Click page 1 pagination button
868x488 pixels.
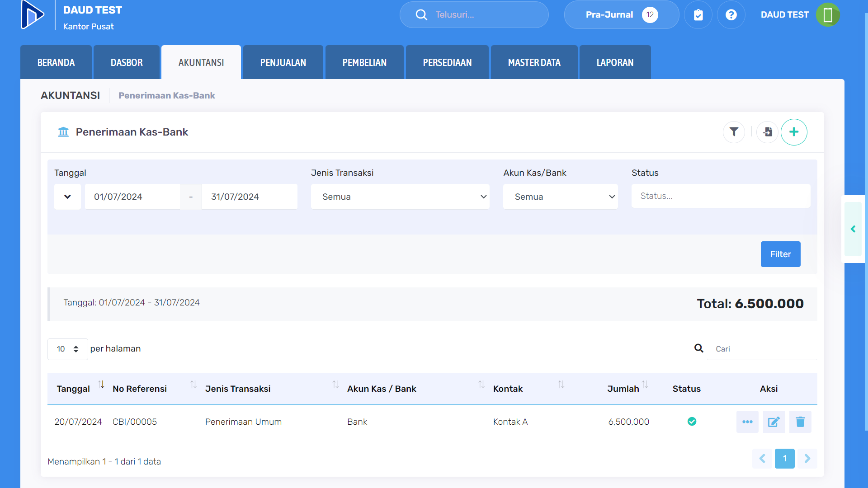click(785, 459)
